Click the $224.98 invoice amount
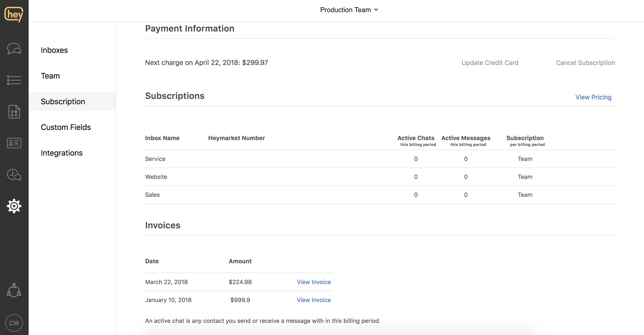Viewport: 644px width, 335px height. click(x=240, y=282)
